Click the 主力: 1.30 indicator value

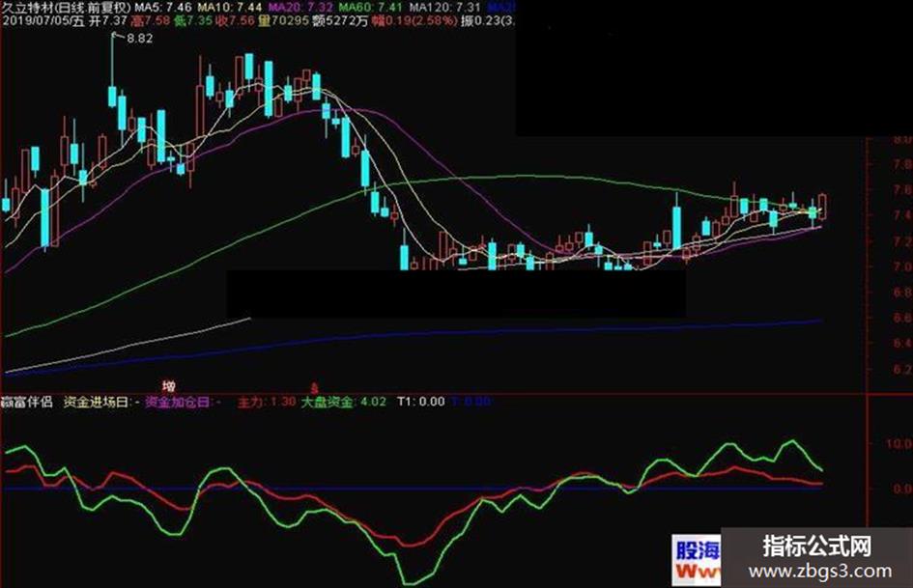click(267, 401)
